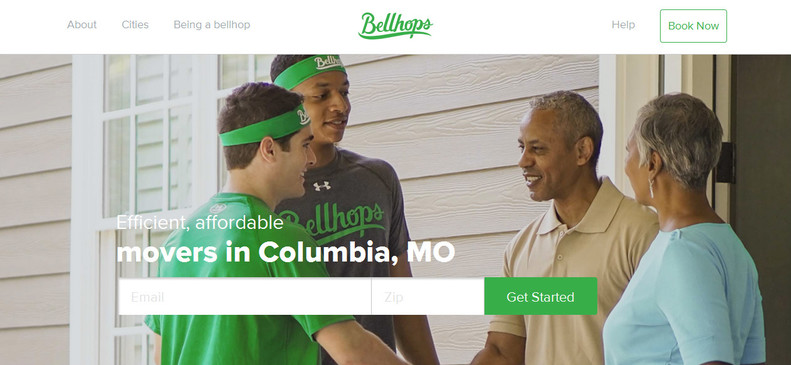Click the 'Efficient, affordable' tagline text
The width and height of the screenshot is (791, 365).
[x=200, y=222]
